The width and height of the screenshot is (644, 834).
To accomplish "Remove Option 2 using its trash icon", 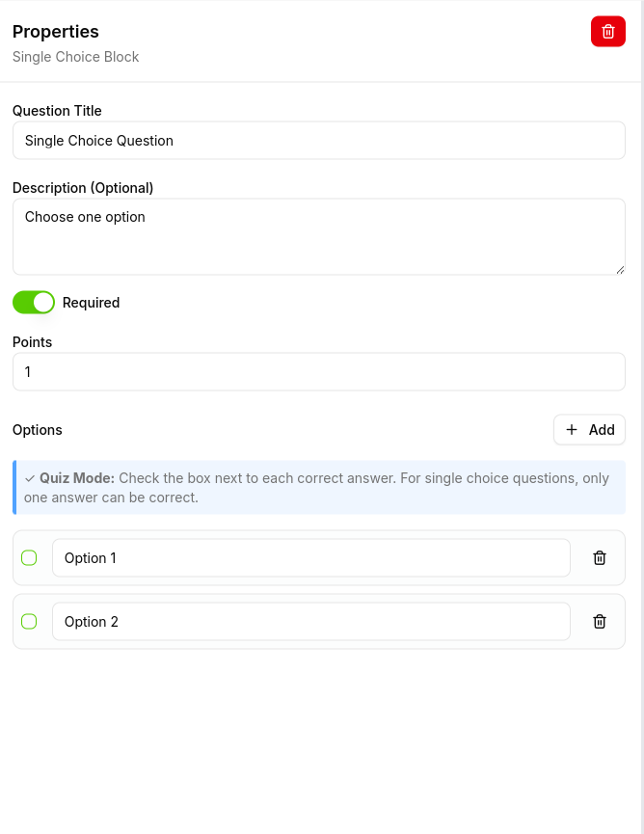I will tap(600, 621).
